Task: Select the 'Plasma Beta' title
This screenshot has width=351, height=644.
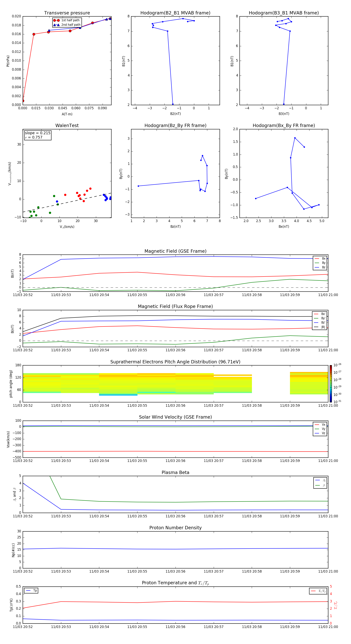Action: pyautogui.click(x=175, y=472)
